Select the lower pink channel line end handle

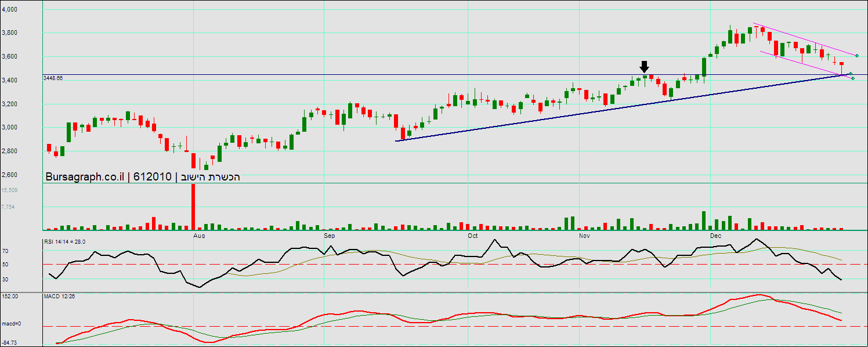pos(852,78)
